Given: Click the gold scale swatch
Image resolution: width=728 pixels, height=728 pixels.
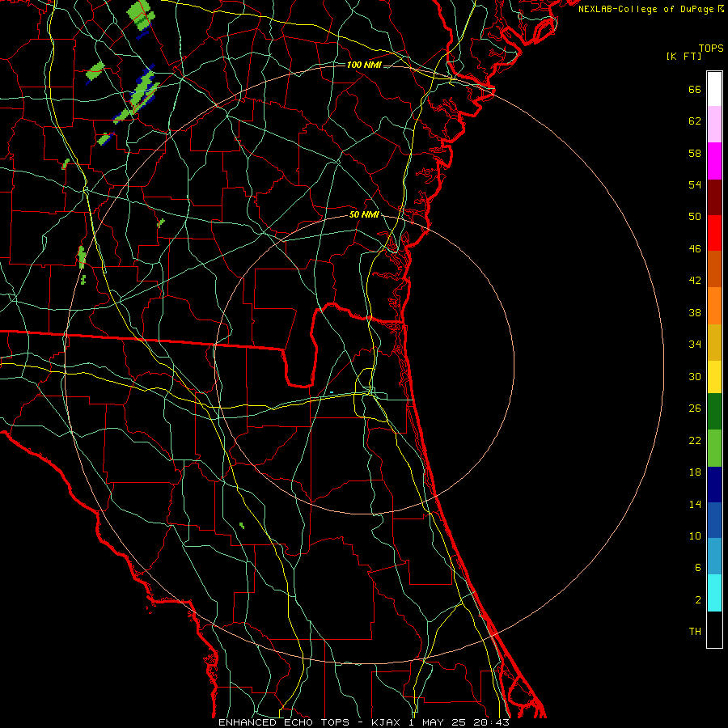Looking at the screenshot, I should coord(714,343).
